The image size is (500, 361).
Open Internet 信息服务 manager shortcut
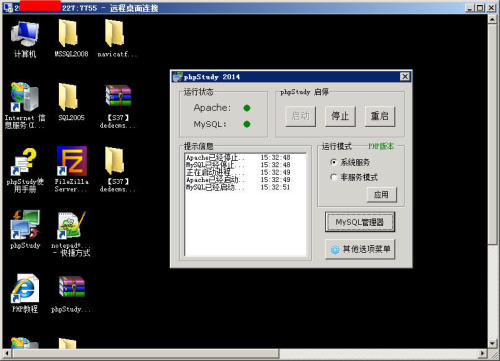coord(25,97)
